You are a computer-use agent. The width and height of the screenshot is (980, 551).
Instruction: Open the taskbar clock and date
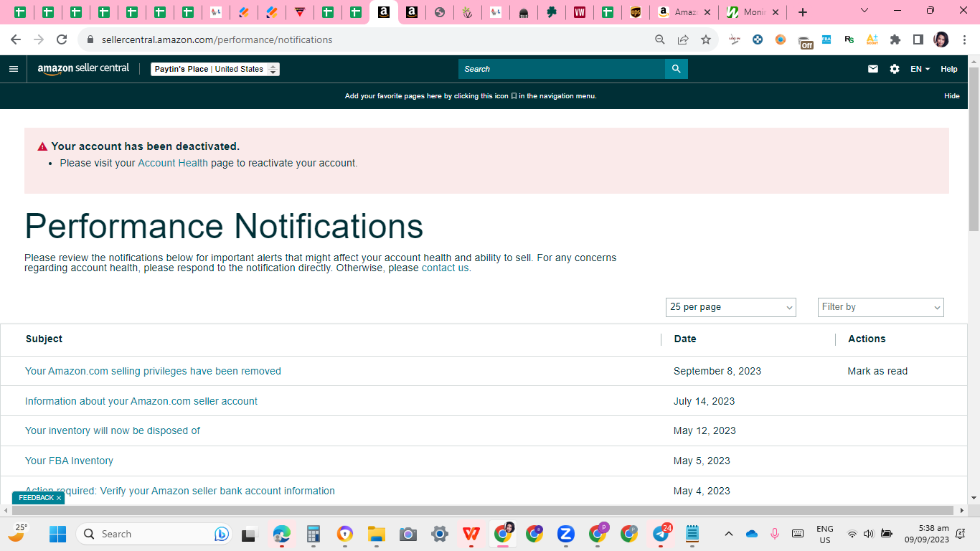(926, 534)
